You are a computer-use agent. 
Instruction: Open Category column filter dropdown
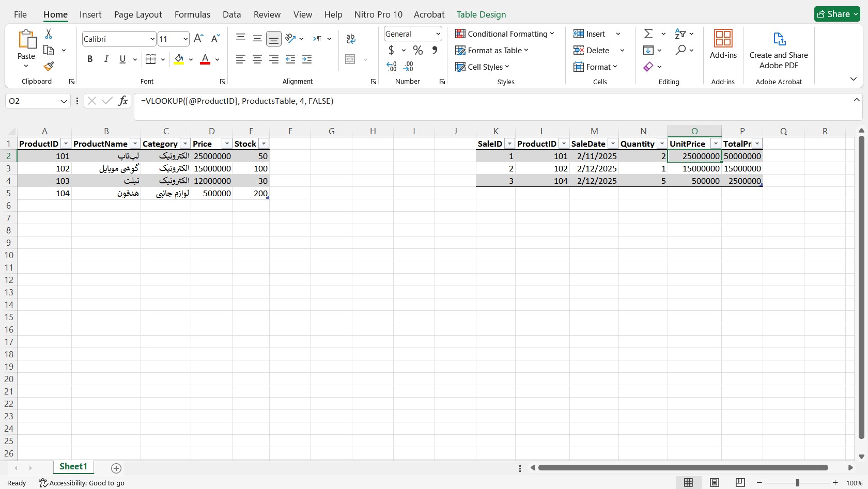coord(185,144)
